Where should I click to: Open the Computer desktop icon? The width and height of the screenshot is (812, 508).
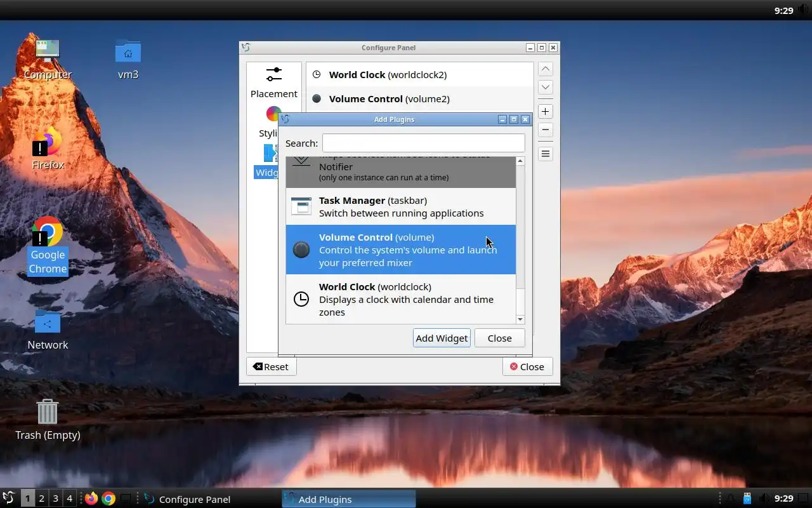48,59
